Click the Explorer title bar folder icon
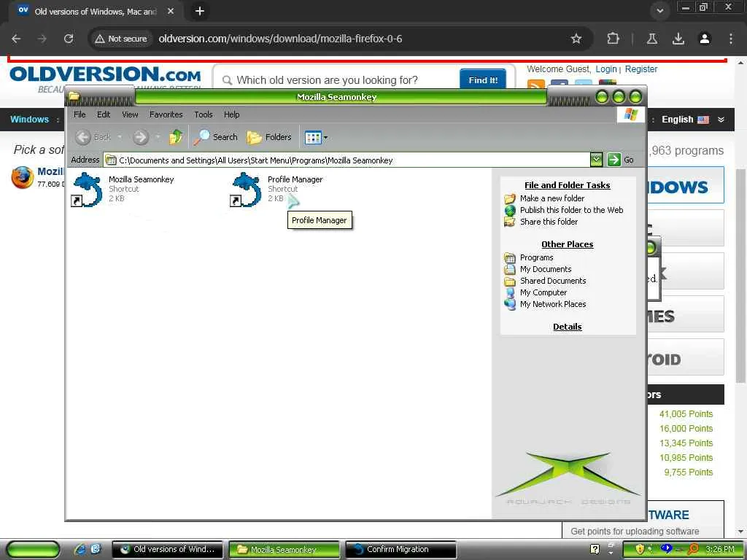The height and width of the screenshot is (560, 747). pyautogui.click(x=74, y=96)
